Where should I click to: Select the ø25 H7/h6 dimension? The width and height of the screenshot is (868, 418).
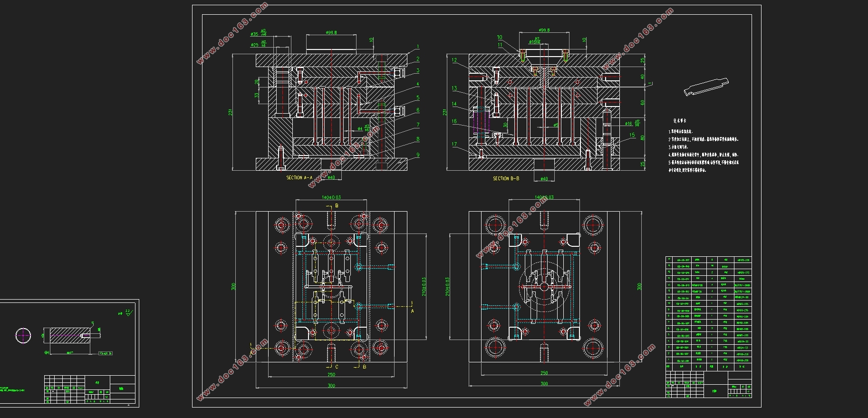[259, 44]
